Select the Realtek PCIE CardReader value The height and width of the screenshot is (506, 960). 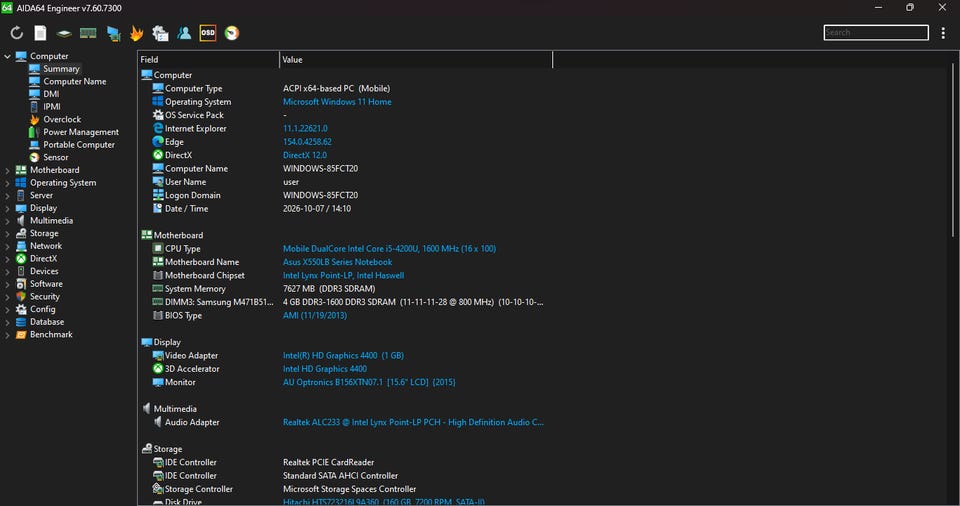[328, 463]
